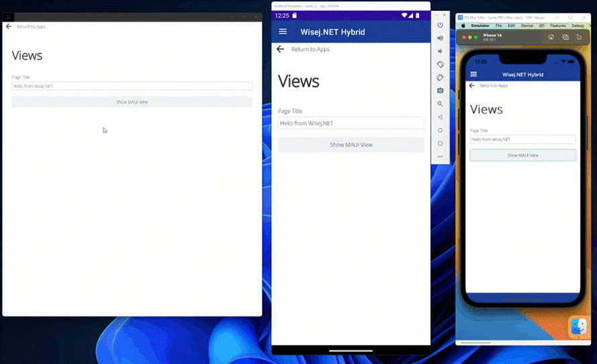This screenshot has height=364, width=597.
Task: Open Features menu in macOS menu bar
Action: (x=558, y=26)
